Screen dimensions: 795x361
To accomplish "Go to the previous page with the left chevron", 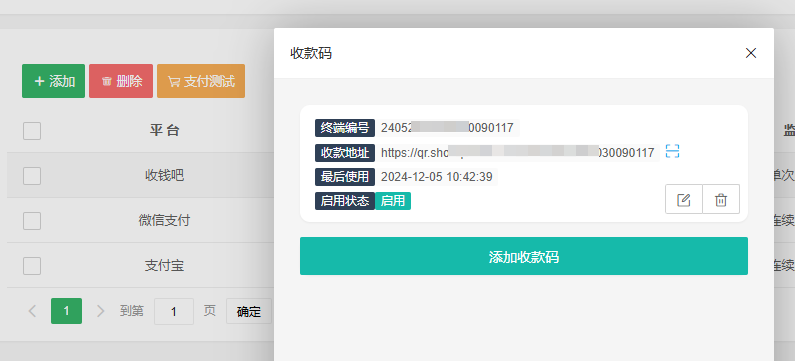I will tap(32, 311).
